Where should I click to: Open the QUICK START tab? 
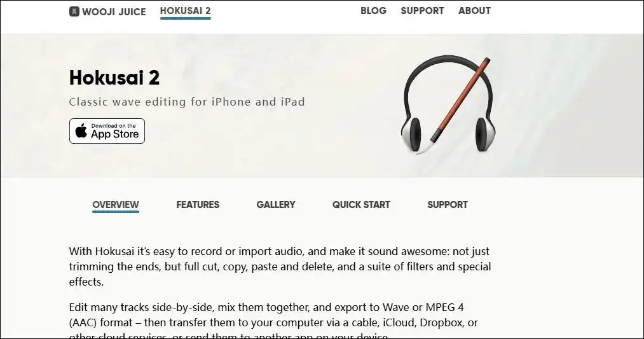(x=361, y=205)
